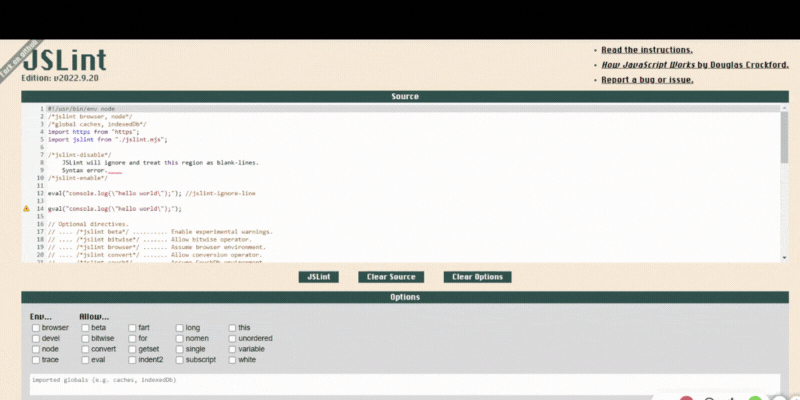Image resolution: width=800 pixels, height=400 pixels.
Task: Enable the browser environment checkbox
Action: pos(36,328)
